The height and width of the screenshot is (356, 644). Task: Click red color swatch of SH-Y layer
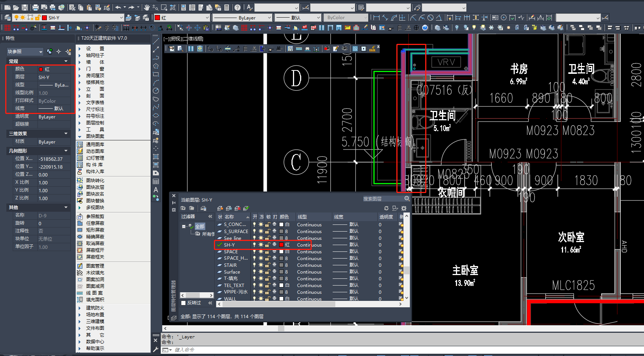point(281,245)
